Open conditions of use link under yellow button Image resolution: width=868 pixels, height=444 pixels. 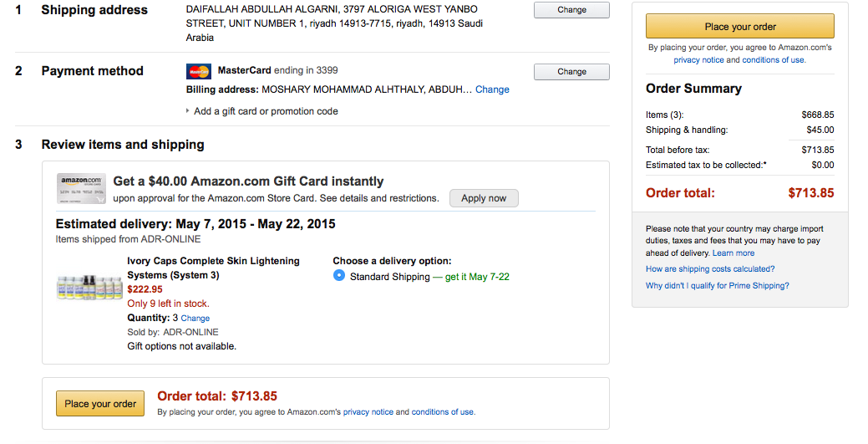(x=774, y=60)
